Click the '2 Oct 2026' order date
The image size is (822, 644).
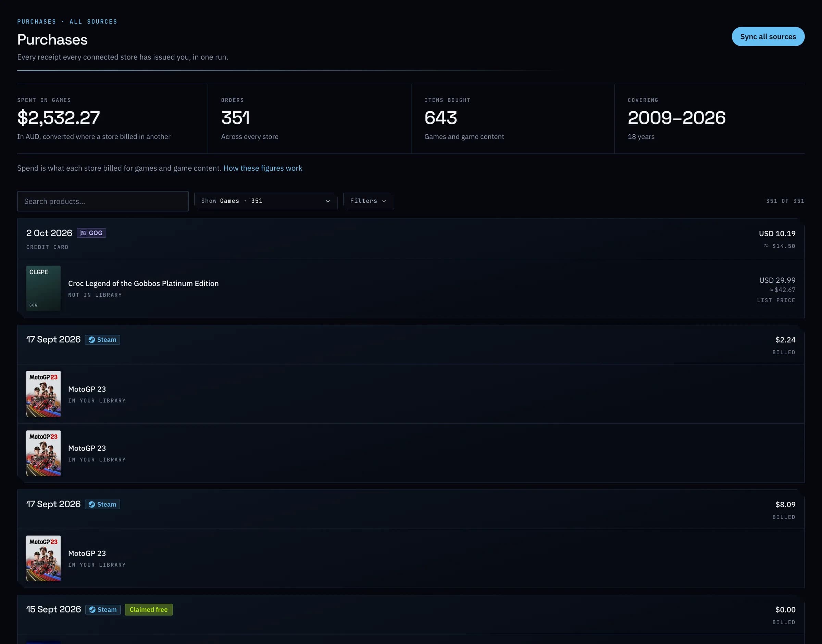coord(49,233)
